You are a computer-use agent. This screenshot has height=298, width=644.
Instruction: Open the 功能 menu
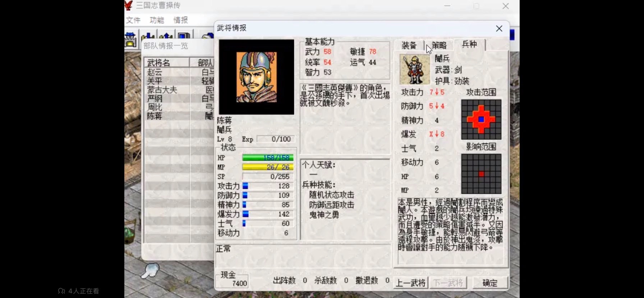coord(157,20)
